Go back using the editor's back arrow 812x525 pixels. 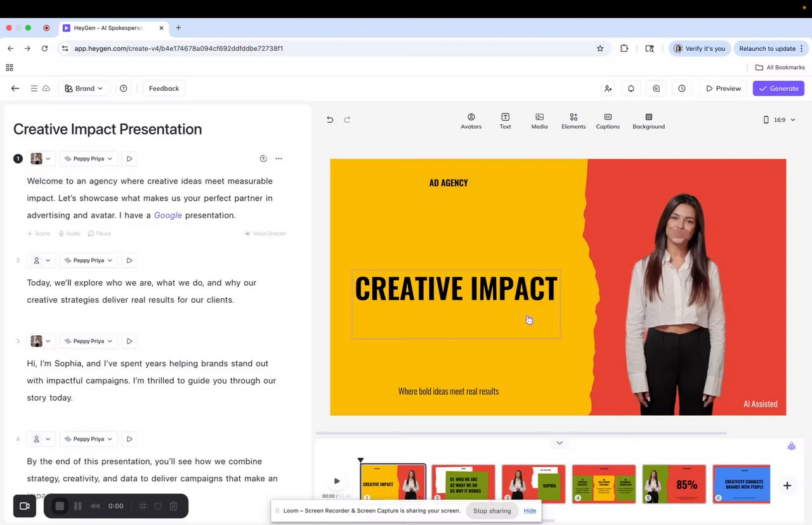coord(15,88)
